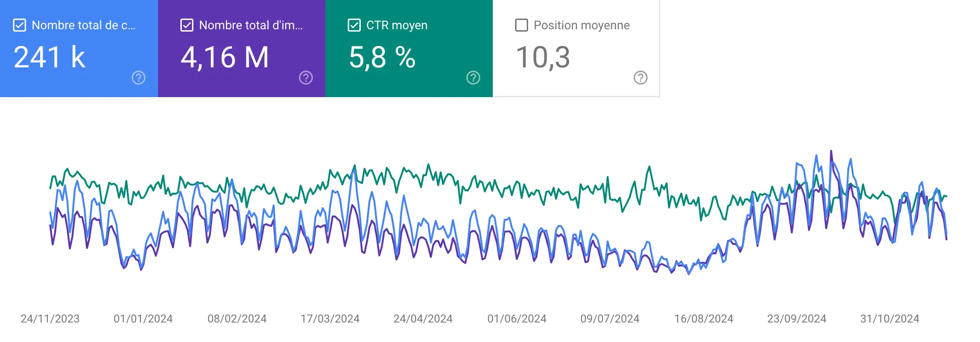
Task: Click the 31/10/2024 axis date
Action: coord(890,319)
